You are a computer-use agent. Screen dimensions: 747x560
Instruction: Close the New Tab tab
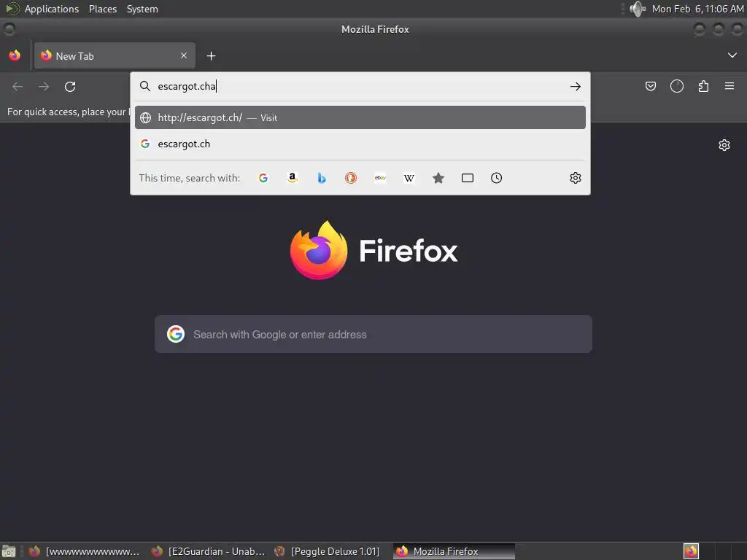[184, 55]
